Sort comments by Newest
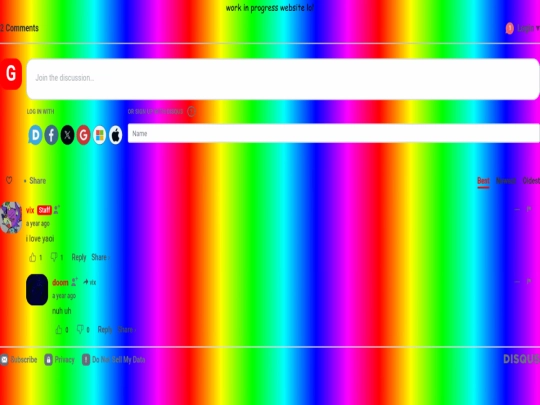The image size is (540, 405). [x=506, y=181]
